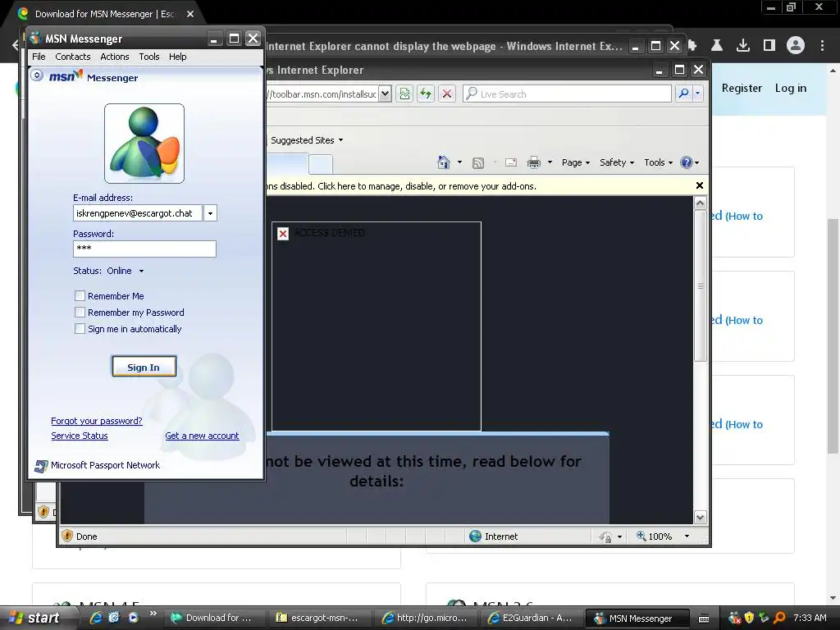Expand the Home button dropdown arrow
Screen dimensions: 840x630
click(x=459, y=162)
